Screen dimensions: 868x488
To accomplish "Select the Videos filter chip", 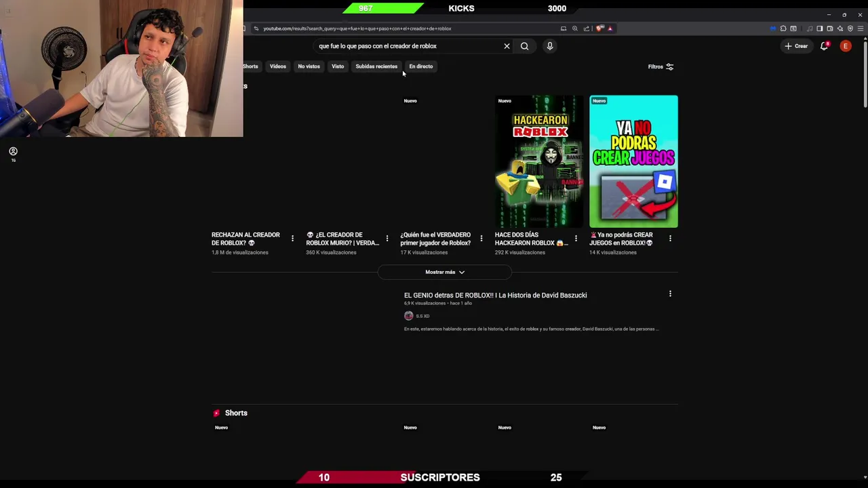I will 278,66.
